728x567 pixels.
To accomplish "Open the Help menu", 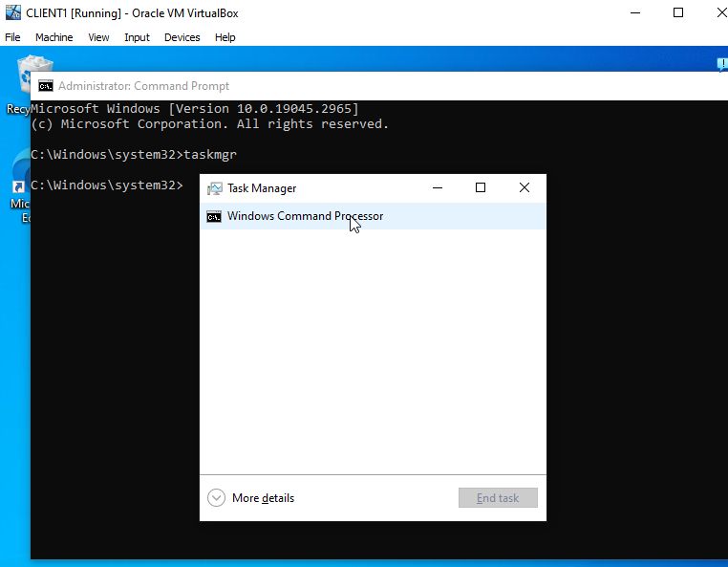I will (x=225, y=37).
